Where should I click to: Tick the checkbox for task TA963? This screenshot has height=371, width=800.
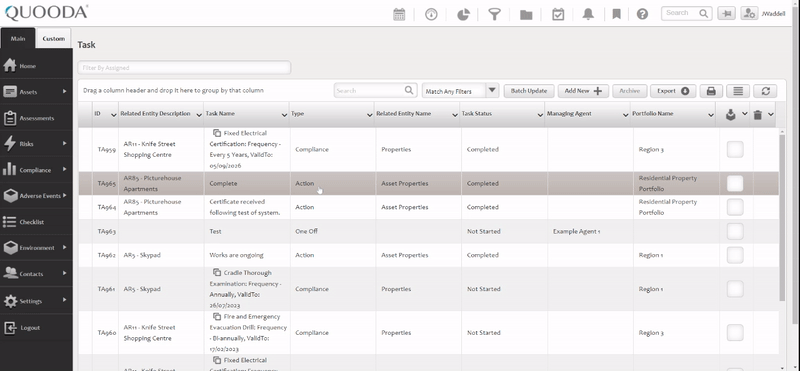735,231
